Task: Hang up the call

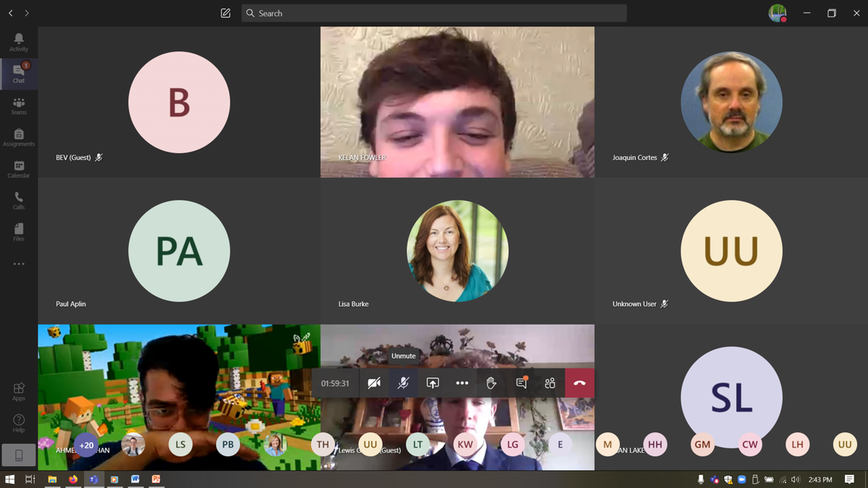Action: coord(579,383)
